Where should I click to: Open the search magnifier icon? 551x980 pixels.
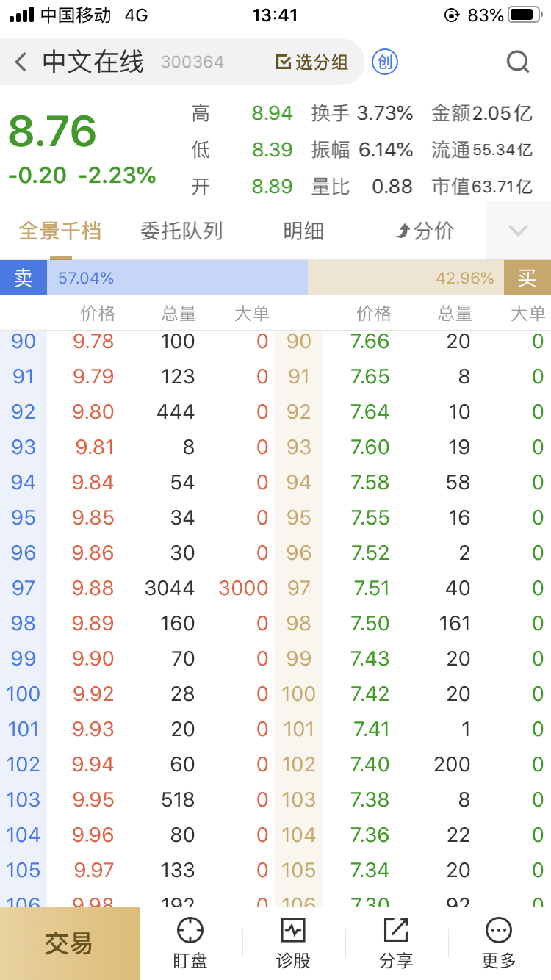(x=518, y=62)
